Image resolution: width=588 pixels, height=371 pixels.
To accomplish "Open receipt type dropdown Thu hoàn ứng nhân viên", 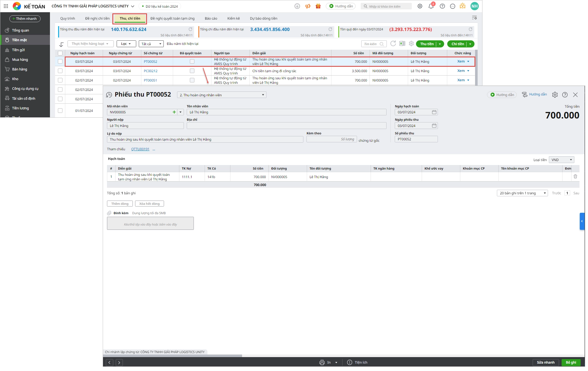I will (222, 95).
